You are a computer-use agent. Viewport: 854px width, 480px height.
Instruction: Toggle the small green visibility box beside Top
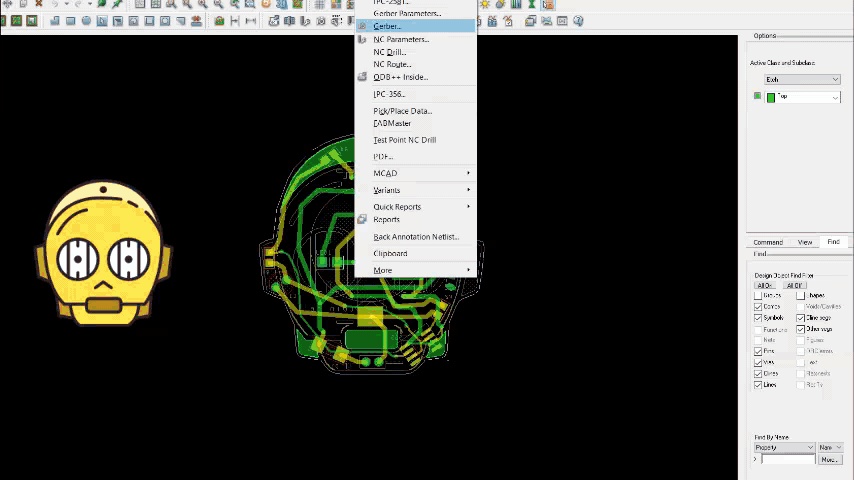point(757,96)
